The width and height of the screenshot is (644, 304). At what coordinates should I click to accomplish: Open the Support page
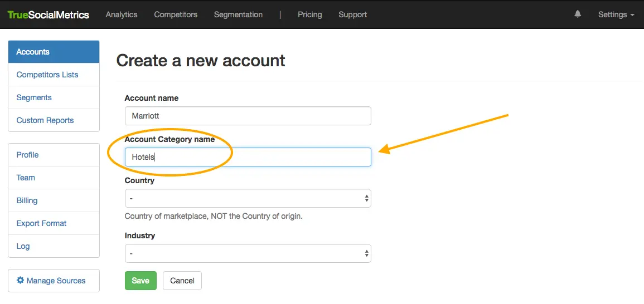tap(352, 14)
